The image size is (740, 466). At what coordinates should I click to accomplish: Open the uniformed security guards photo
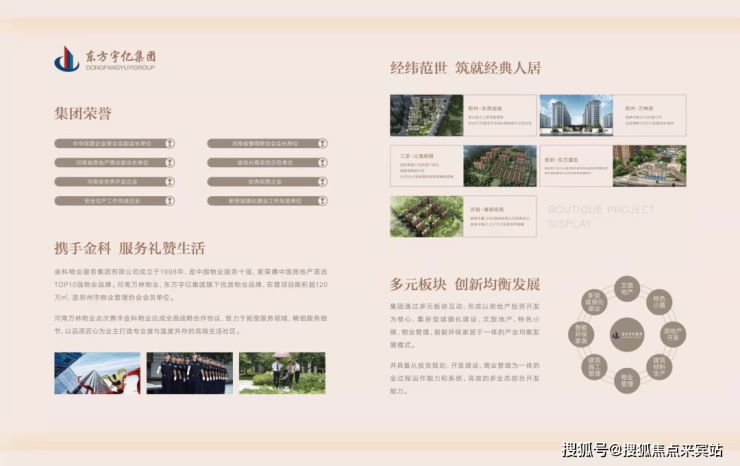point(190,373)
